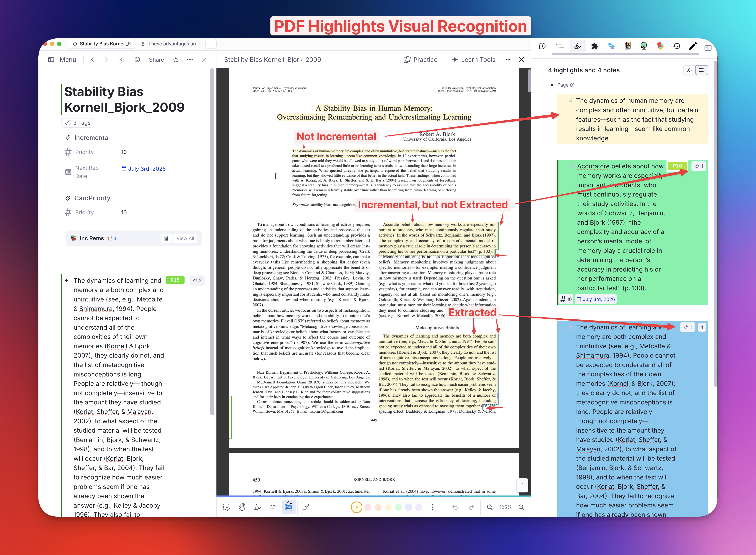Go back with left chevron

92,60
